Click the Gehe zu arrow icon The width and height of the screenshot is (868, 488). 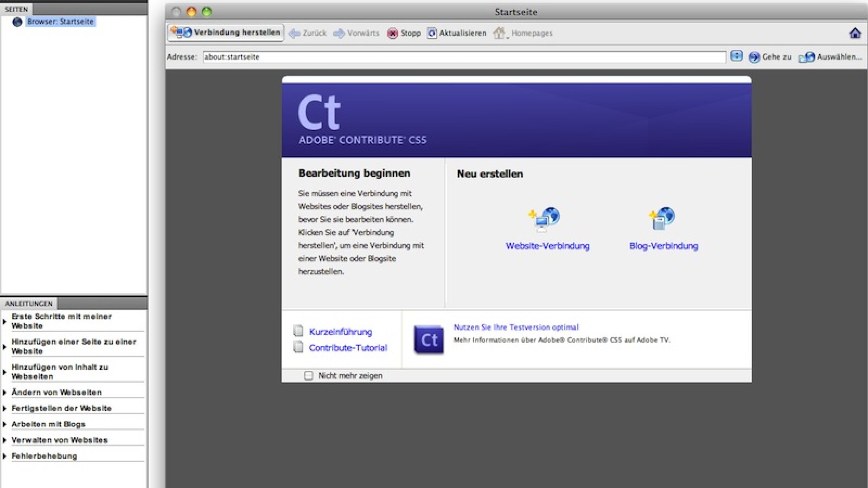(754, 57)
